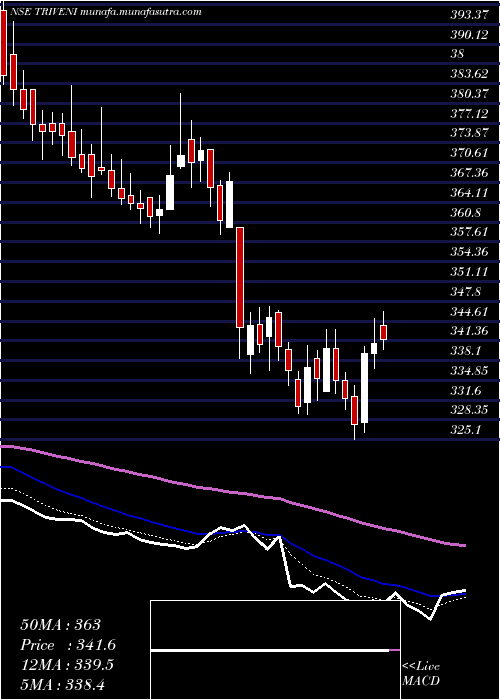Viewport: 500px width, 700px height.
Task: Select the 331.6 price axis label
Action: pyautogui.click(x=467, y=391)
